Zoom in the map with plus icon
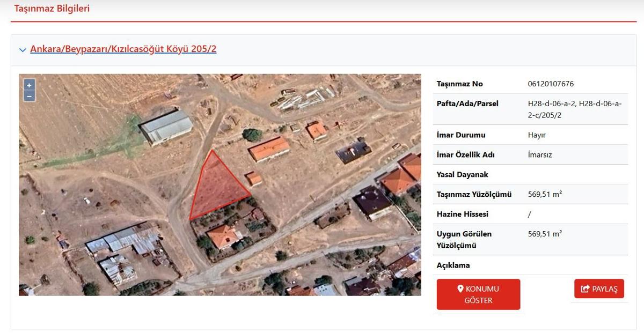Viewport: 644px width, 333px height. coord(29,85)
